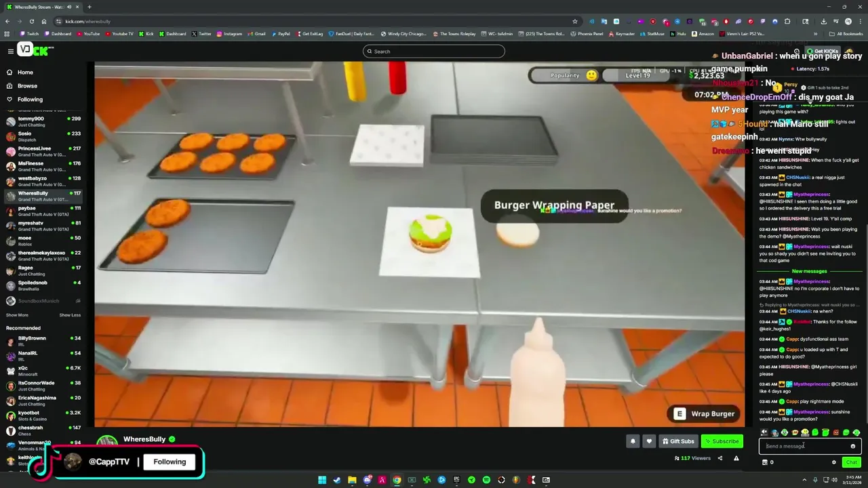Click the Following button in TikTok overlay
This screenshot has height=488, width=868.
click(x=170, y=462)
